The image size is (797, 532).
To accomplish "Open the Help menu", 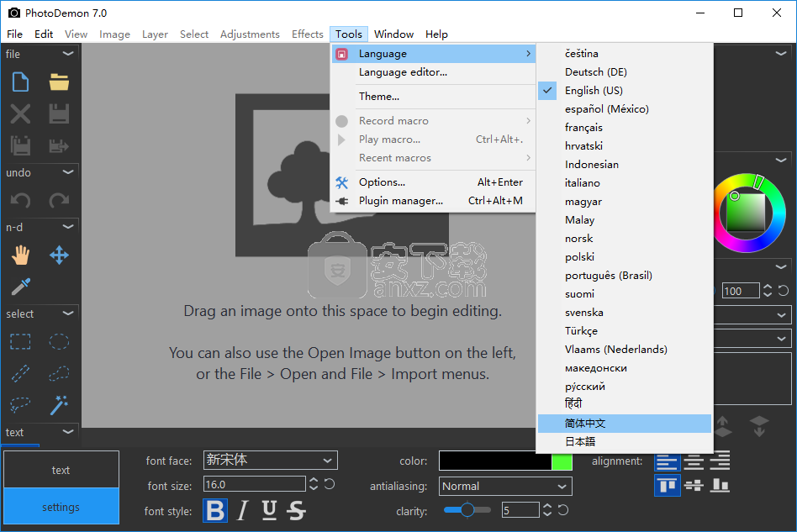I will click(436, 34).
